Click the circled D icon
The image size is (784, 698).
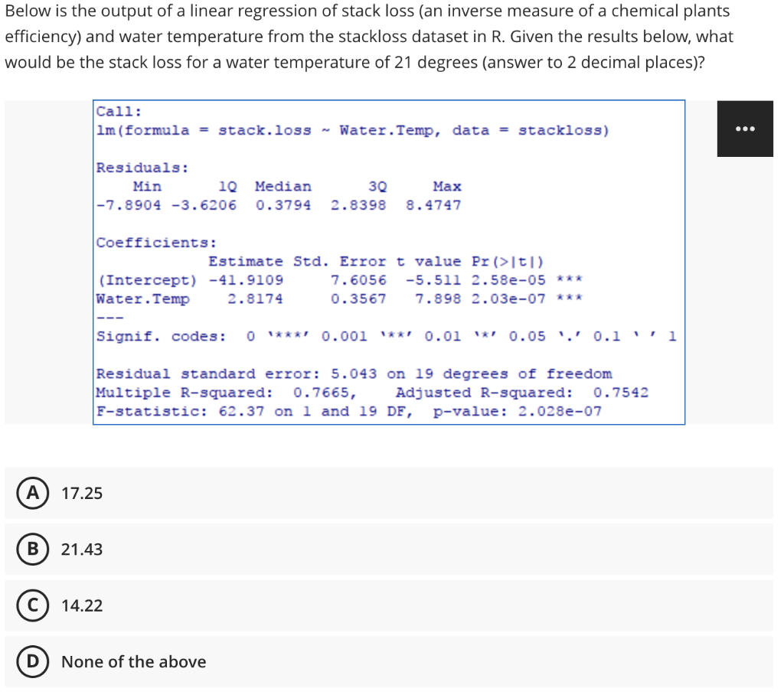coord(31,661)
